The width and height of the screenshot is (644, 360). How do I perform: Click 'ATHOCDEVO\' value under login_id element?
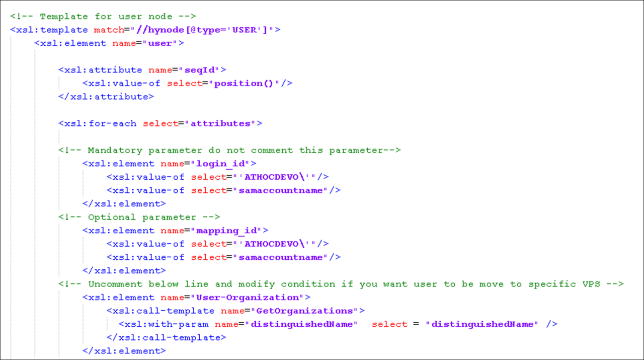tap(274, 177)
